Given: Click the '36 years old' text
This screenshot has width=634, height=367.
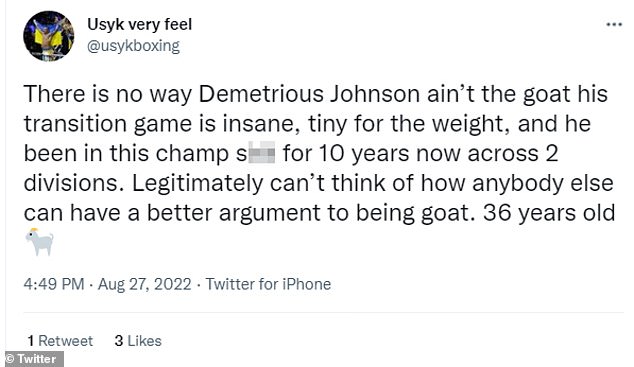Looking at the screenshot, I should tap(549, 213).
